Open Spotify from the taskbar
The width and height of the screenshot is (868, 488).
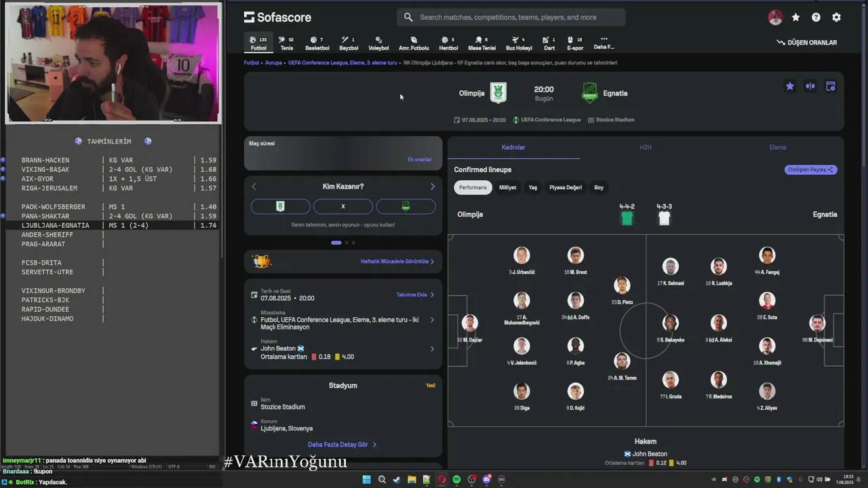pyautogui.click(x=456, y=479)
